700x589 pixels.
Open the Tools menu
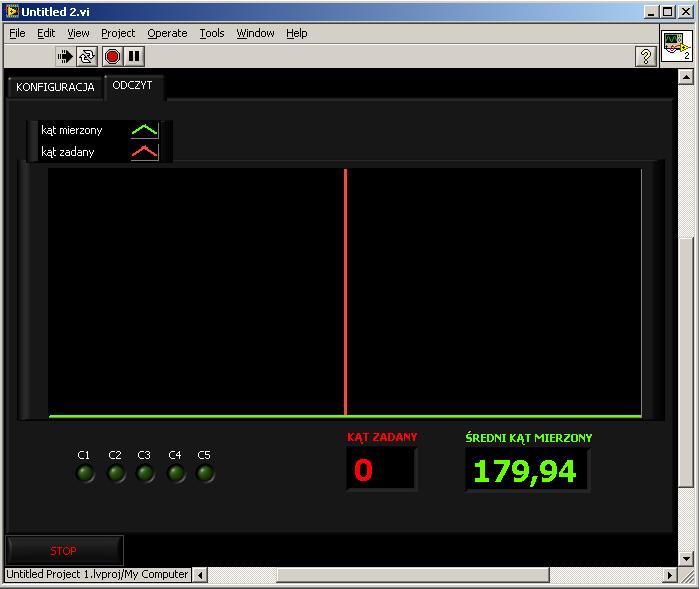(x=212, y=33)
